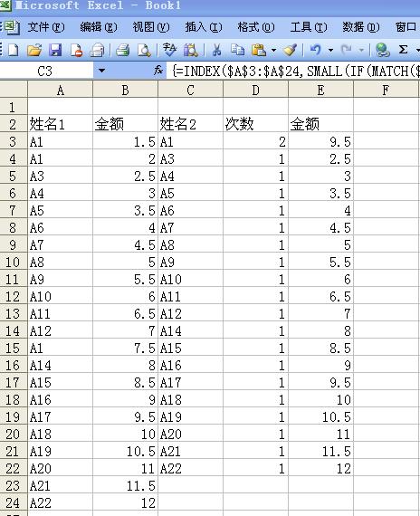Click the Permission icon in the toolbar
420x516 pixels.
point(76,51)
